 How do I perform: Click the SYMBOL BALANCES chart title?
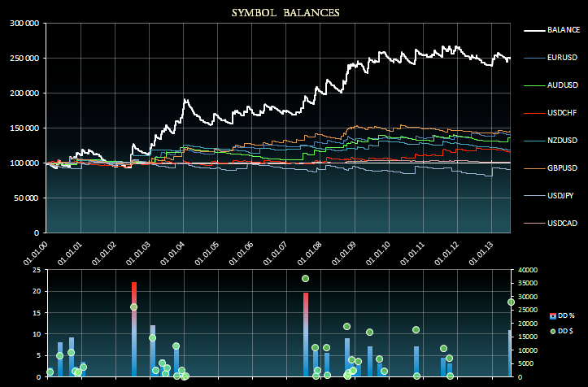click(x=285, y=13)
